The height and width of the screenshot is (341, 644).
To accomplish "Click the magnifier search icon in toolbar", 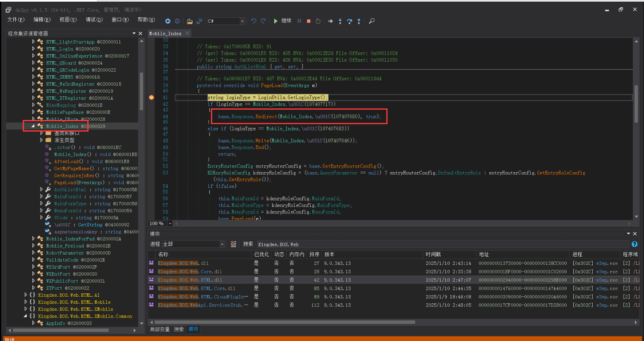I will (371, 21).
